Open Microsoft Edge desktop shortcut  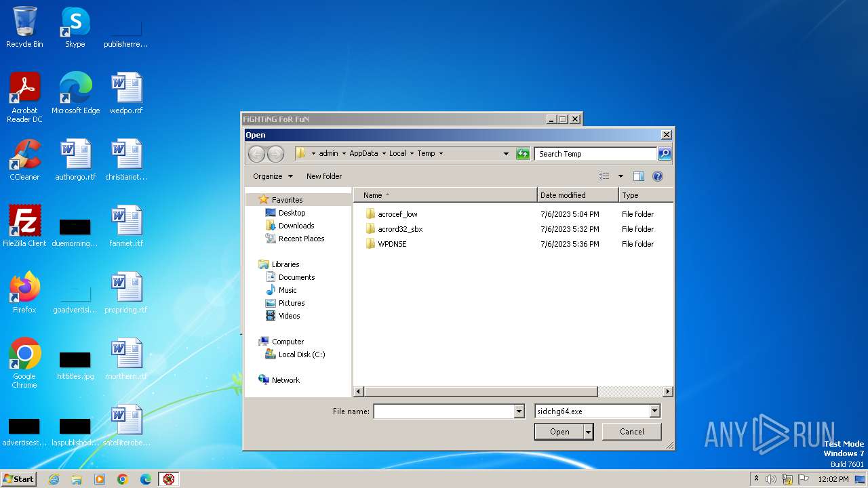click(x=75, y=94)
